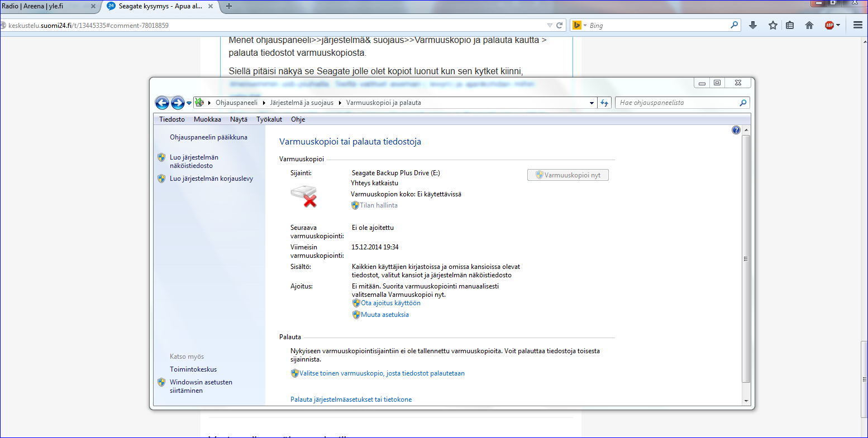Expand the arrow after Ohjauspaneeli breadcrumb
This screenshot has width=868, height=438.
click(x=264, y=103)
